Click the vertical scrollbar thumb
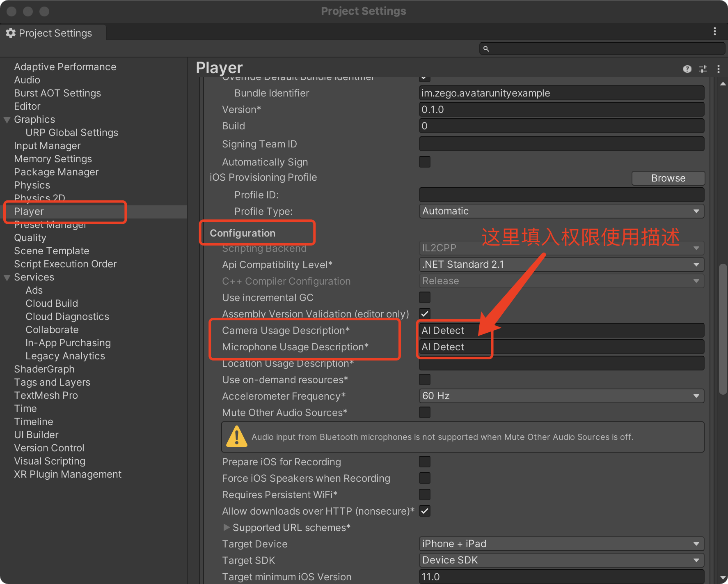Screen dimensions: 728x584 [723, 329]
